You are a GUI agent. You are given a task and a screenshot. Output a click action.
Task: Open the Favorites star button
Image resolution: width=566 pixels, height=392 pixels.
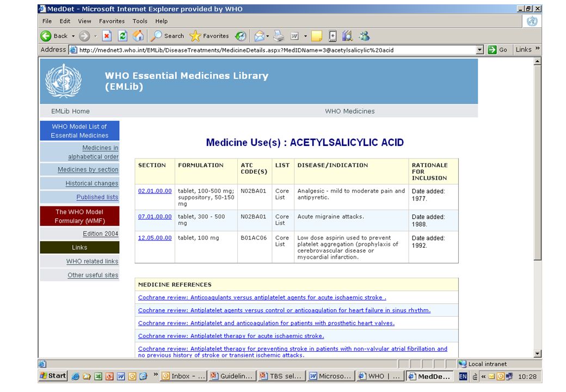pyautogui.click(x=210, y=36)
